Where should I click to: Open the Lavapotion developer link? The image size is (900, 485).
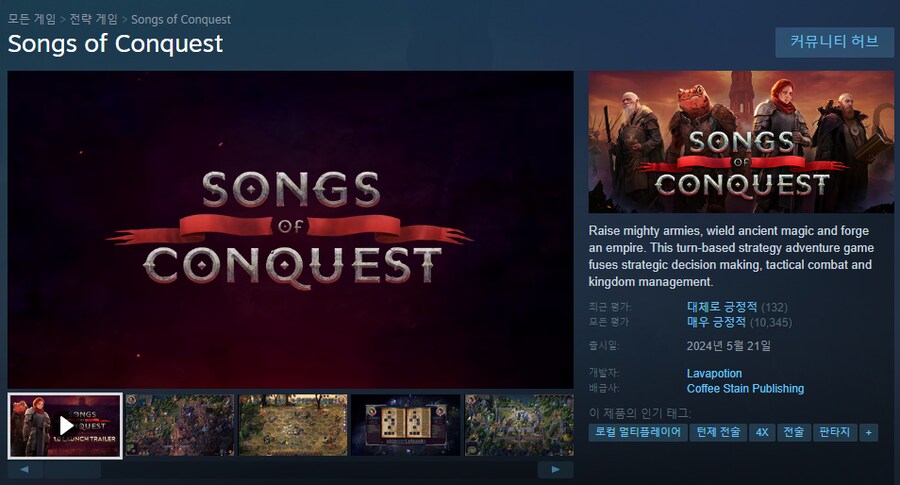pos(714,374)
